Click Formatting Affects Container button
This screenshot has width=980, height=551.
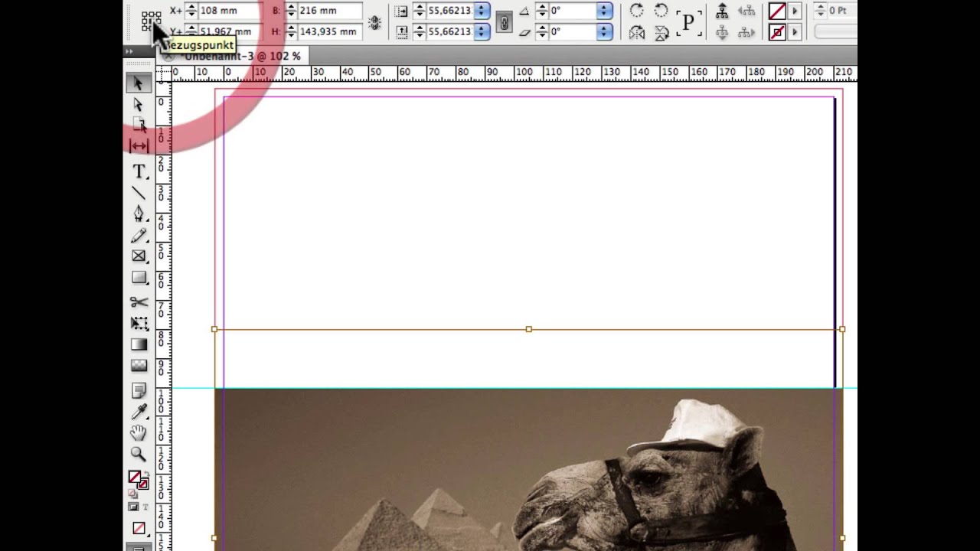coord(133,507)
